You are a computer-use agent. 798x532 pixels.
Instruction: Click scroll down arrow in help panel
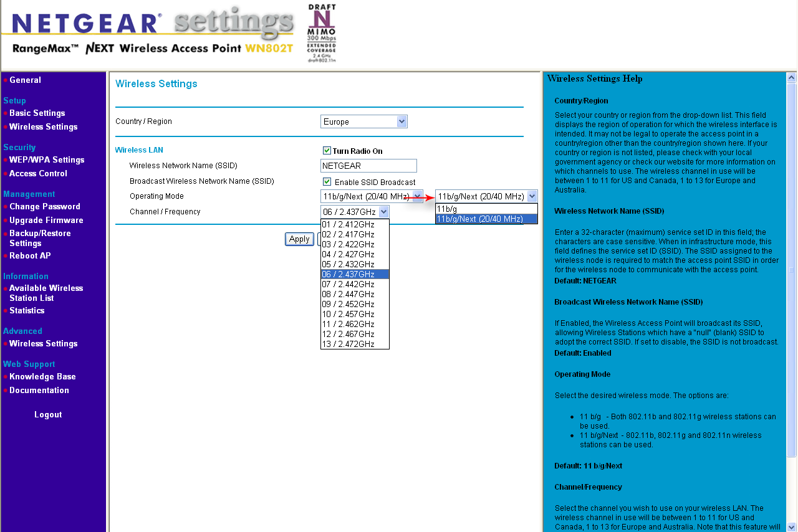tap(792, 527)
